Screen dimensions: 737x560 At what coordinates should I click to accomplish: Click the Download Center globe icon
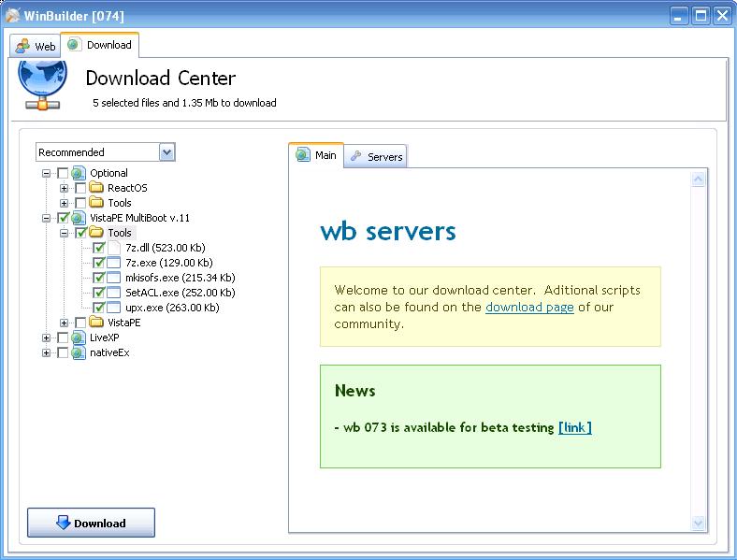click(43, 84)
